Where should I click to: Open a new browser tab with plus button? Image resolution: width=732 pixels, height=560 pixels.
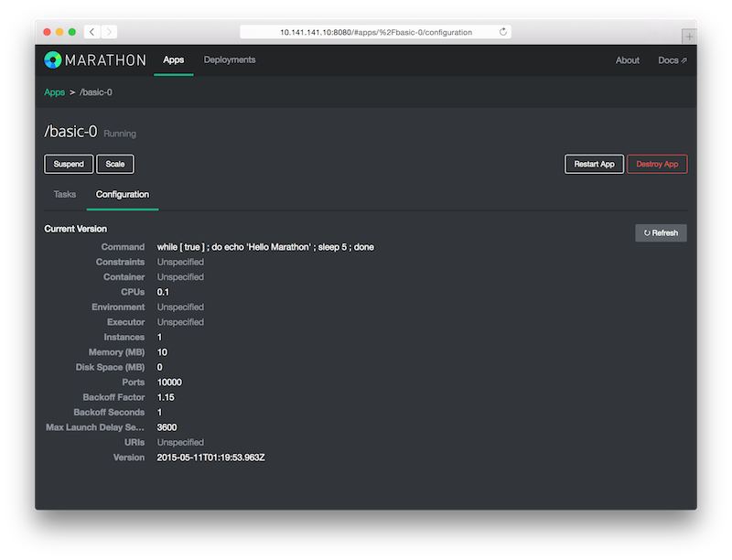688,36
